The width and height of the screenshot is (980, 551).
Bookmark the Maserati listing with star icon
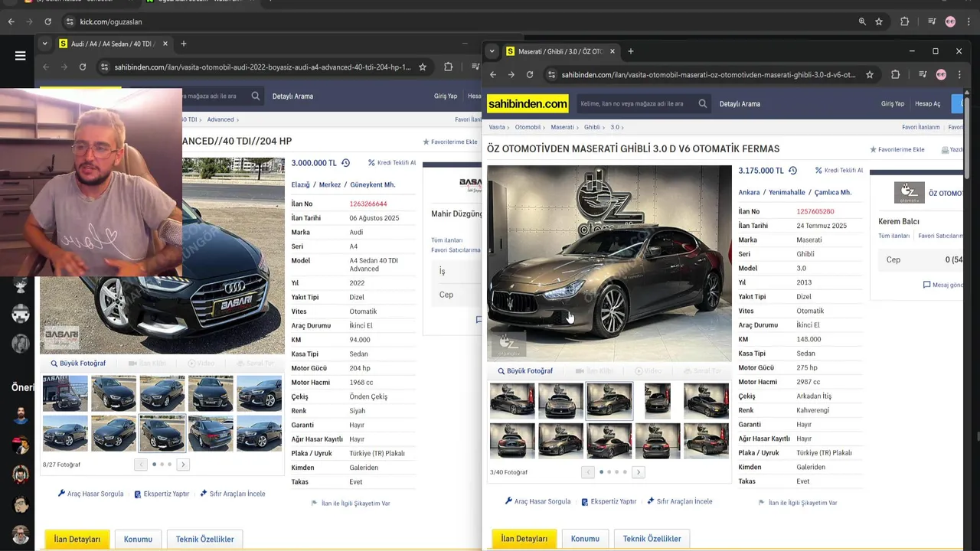(870, 74)
